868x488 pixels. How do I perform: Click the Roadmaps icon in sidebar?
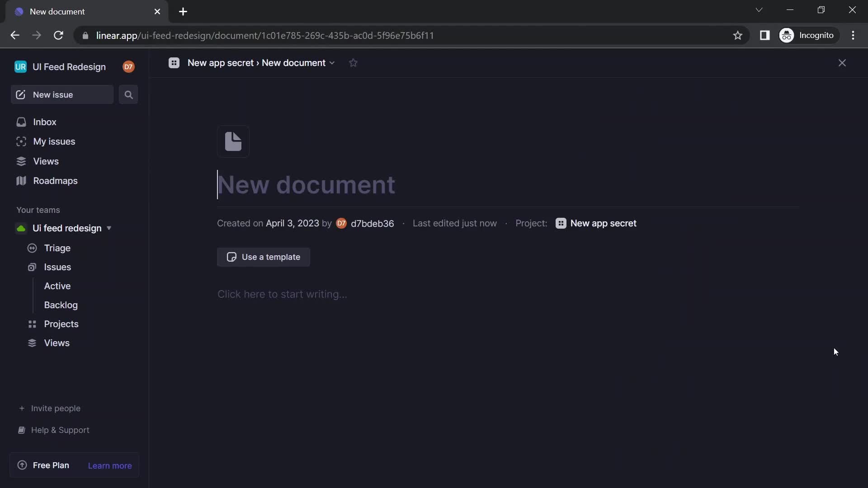(21, 181)
